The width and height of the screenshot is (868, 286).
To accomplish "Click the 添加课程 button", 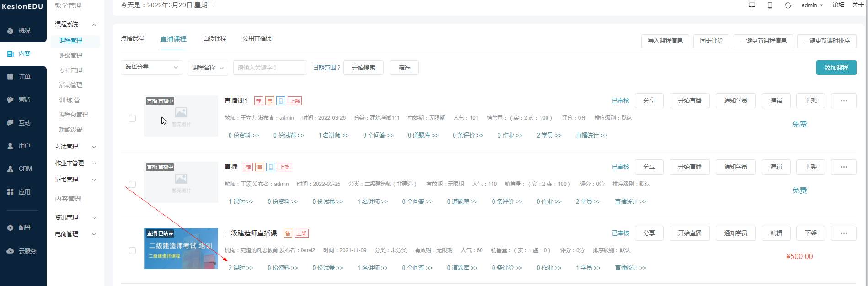I will coord(836,68).
